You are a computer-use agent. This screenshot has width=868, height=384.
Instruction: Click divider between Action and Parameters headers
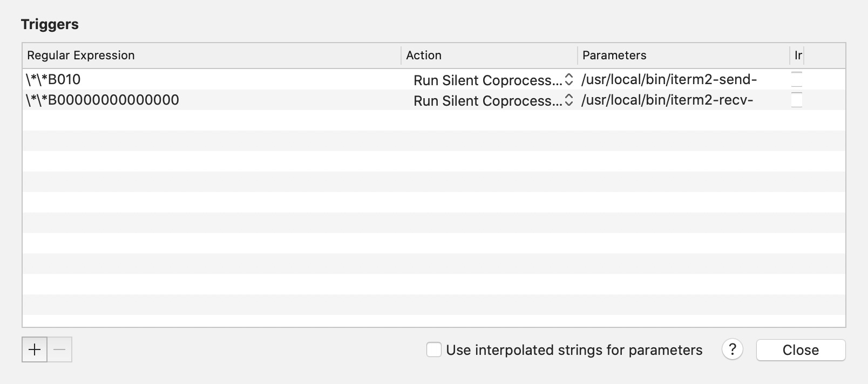[x=578, y=56]
